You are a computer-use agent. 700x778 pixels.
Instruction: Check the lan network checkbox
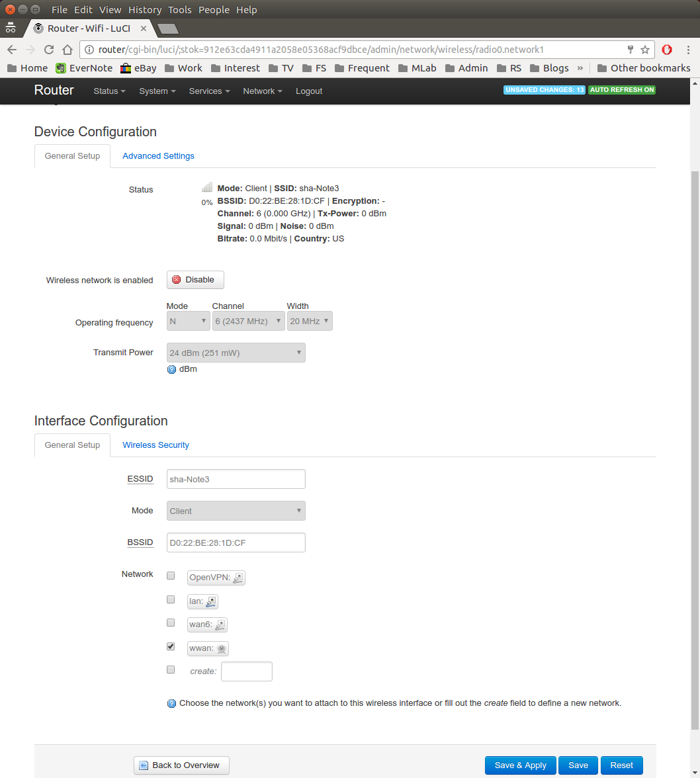pos(171,599)
